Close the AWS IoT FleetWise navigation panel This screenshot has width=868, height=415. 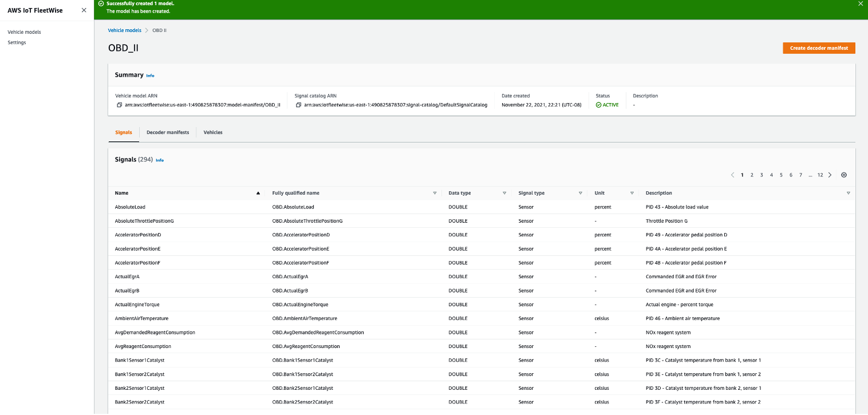tap(84, 10)
